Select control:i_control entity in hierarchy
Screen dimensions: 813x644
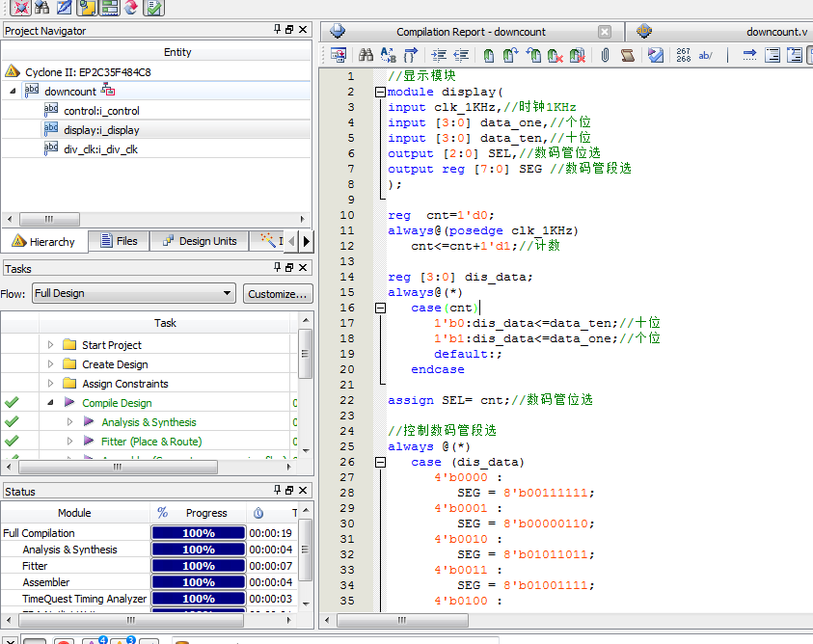pyautogui.click(x=101, y=111)
